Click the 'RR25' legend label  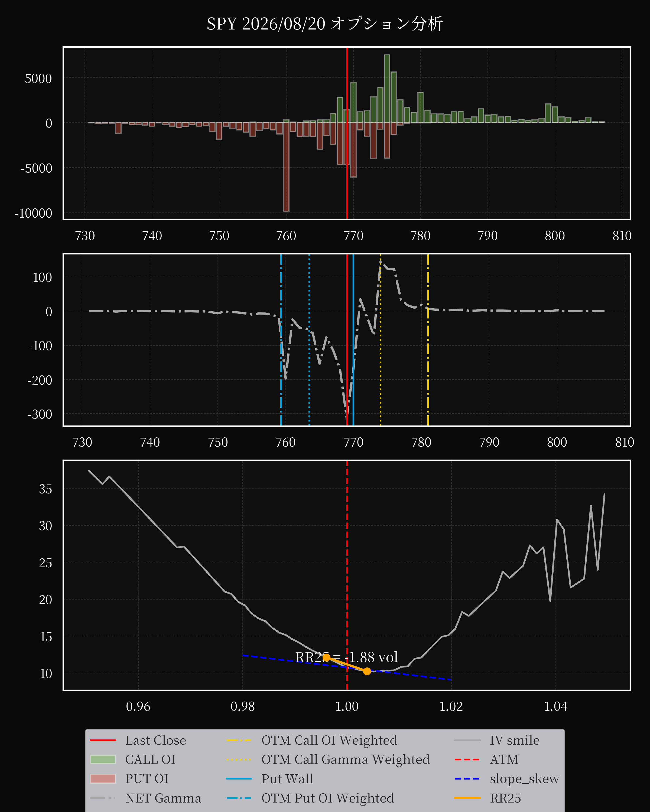(x=505, y=798)
